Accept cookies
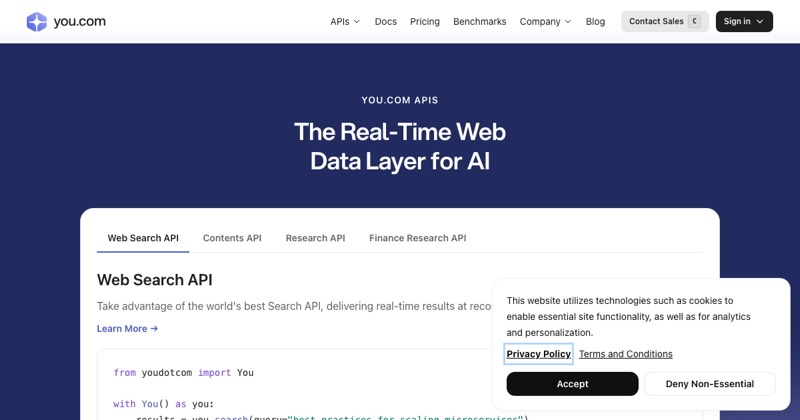This screenshot has height=420, width=800. click(572, 384)
